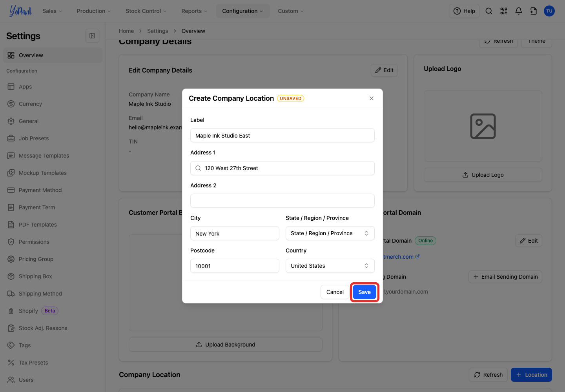Click the search magnifier icon in top bar
The width and height of the screenshot is (565, 392).
[x=489, y=11]
